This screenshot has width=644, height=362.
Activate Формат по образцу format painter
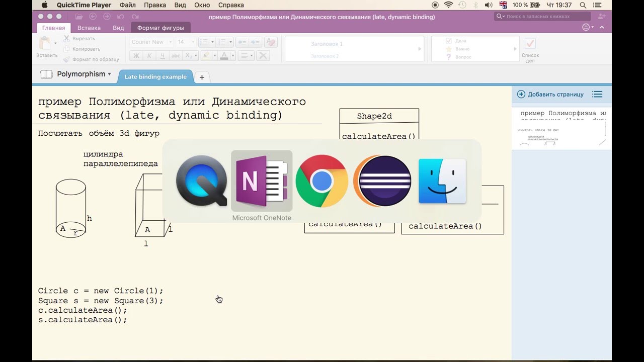[x=91, y=59]
